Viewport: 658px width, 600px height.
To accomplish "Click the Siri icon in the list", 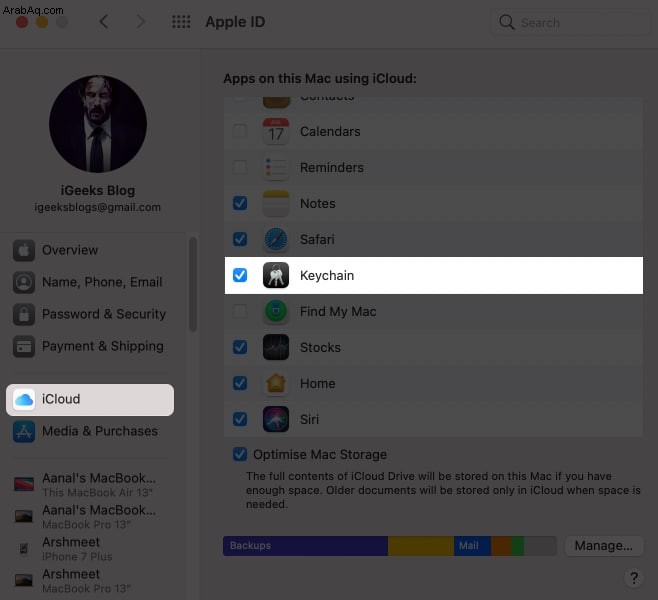I will [276, 419].
